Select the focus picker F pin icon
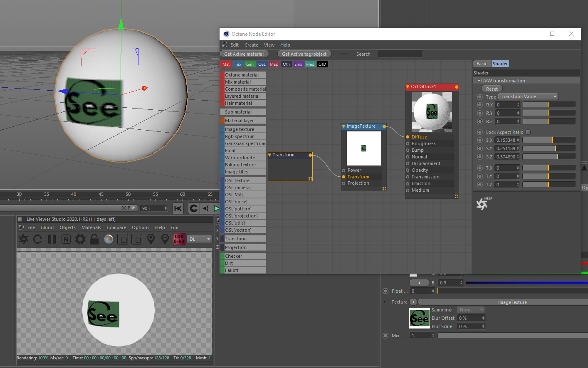 point(151,239)
